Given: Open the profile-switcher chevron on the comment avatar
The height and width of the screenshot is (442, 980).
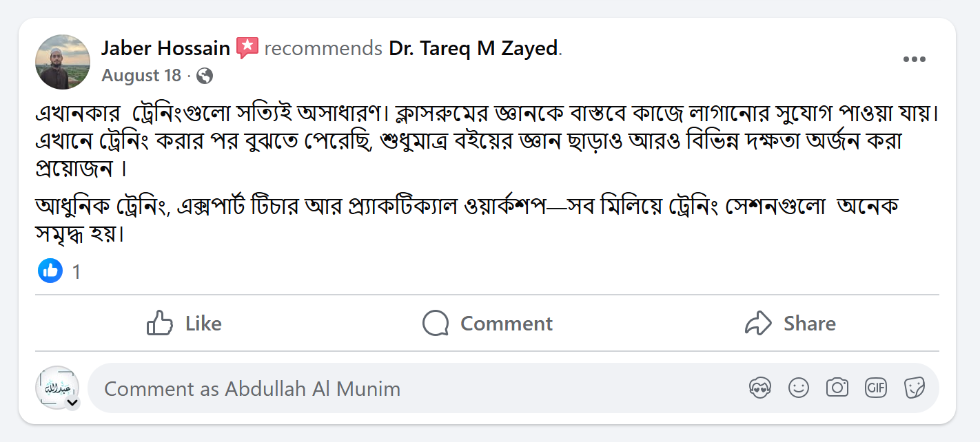Looking at the screenshot, I should click(74, 401).
